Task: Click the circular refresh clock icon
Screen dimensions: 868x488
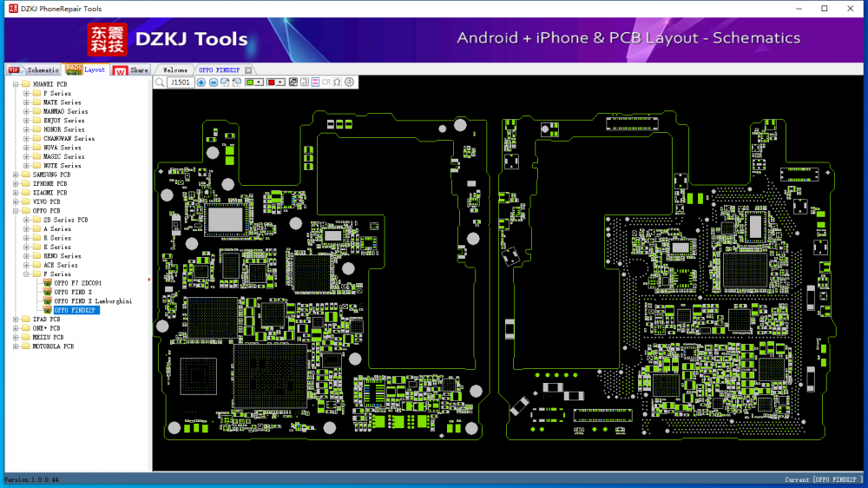Action: [x=349, y=82]
